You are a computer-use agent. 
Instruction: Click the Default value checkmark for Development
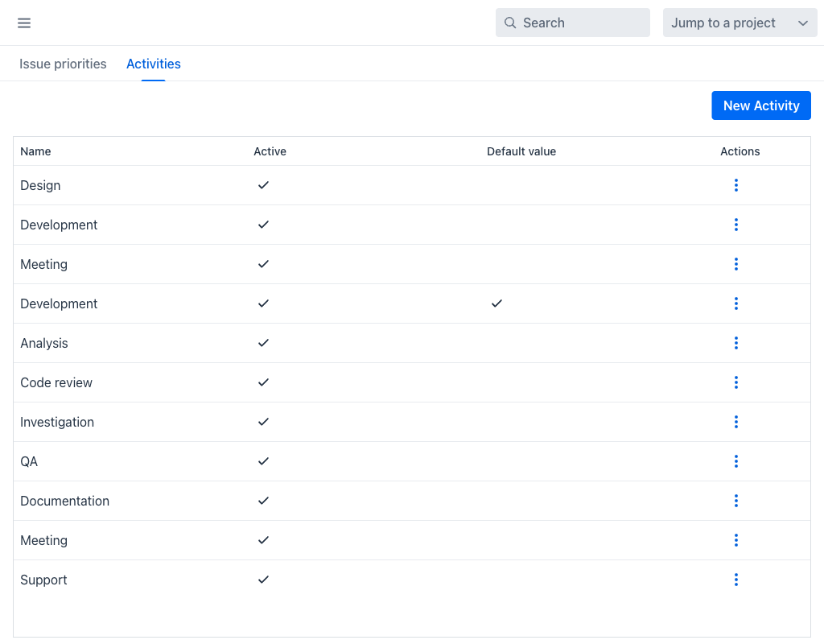click(x=496, y=303)
